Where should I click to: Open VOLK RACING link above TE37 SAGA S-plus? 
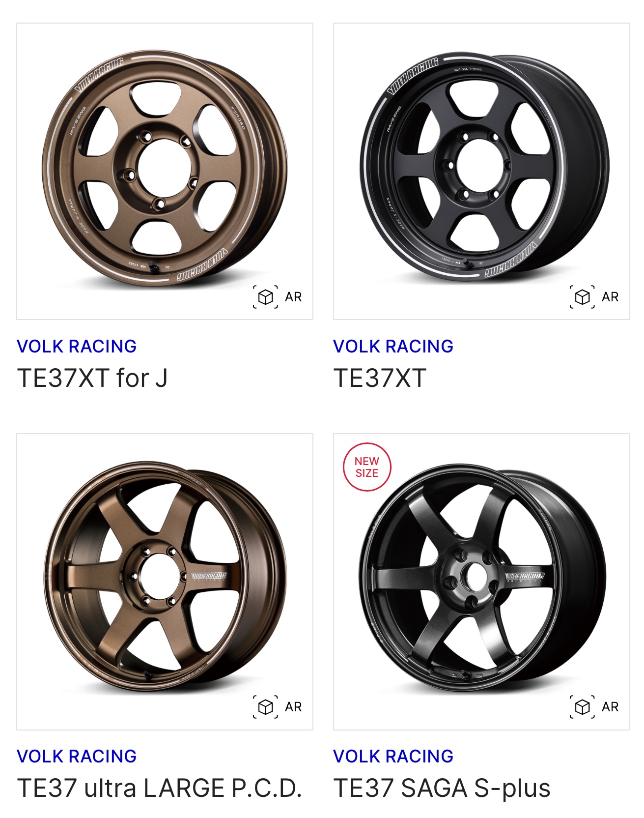click(393, 756)
